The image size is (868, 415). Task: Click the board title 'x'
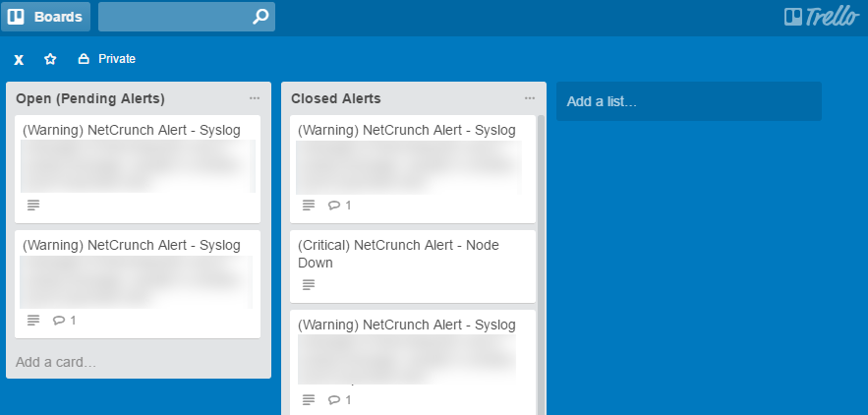pos(19,59)
